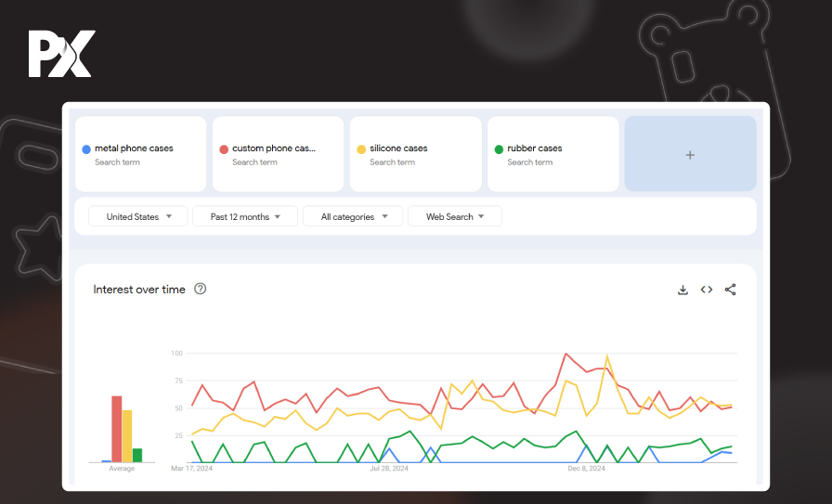Click the Interest over time heading
The width and height of the screenshot is (832, 504).
click(139, 290)
